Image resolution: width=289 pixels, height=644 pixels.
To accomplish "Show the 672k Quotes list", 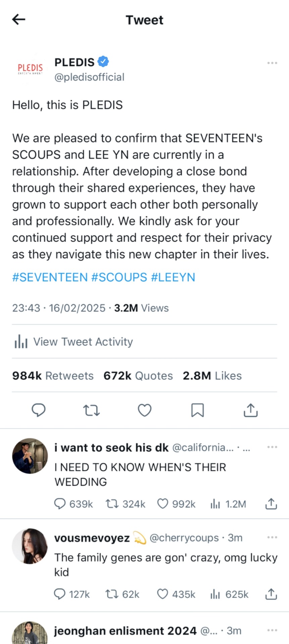I will click(x=138, y=376).
